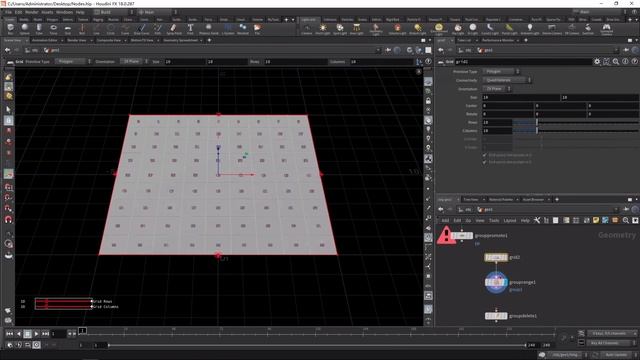Open the Connectivity dropdown
This screenshot has width=640, height=360.
click(507, 80)
